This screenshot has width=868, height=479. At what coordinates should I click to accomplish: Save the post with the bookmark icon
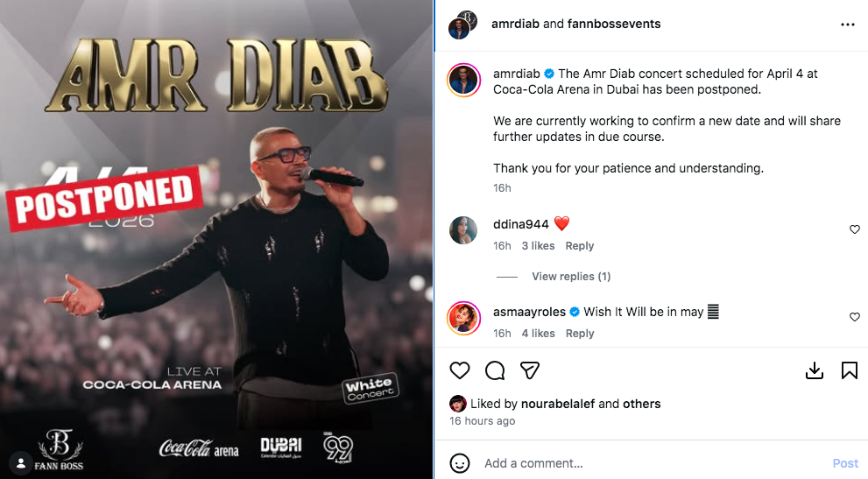click(x=850, y=370)
